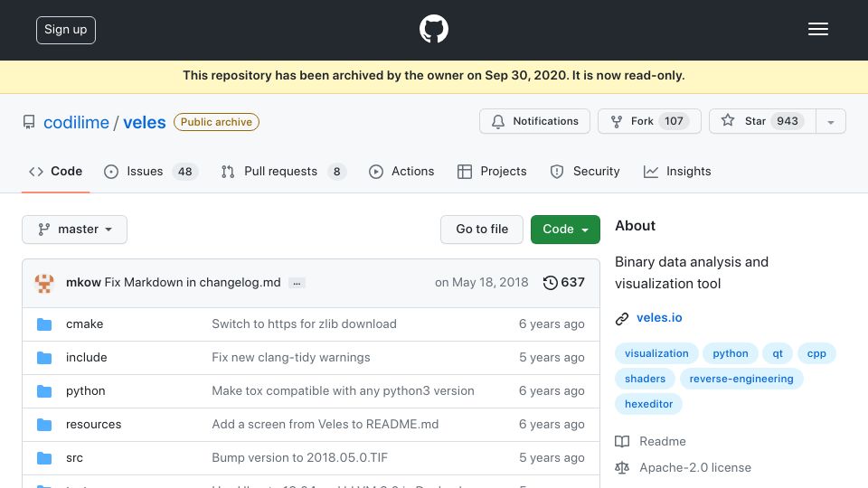
Task: Click the python folder icon
Action: 44,391
